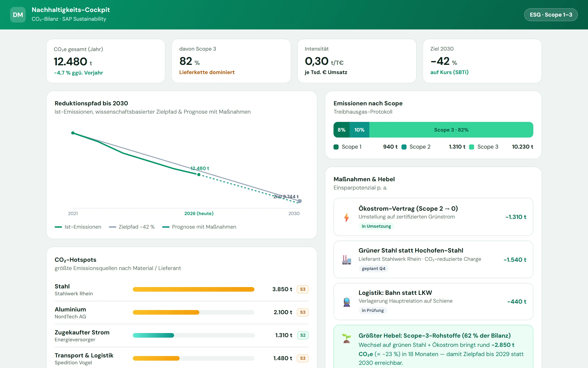Click the S3 tag in Transport & Logistik row
This screenshot has width=588, height=368.
click(x=302, y=358)
